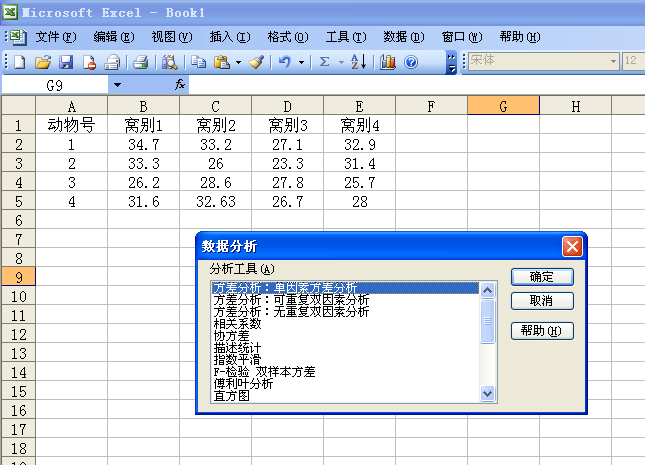Screen dimensions: 645x465
Task: Click the Copy icon
Action: click(x=199, y=63)
